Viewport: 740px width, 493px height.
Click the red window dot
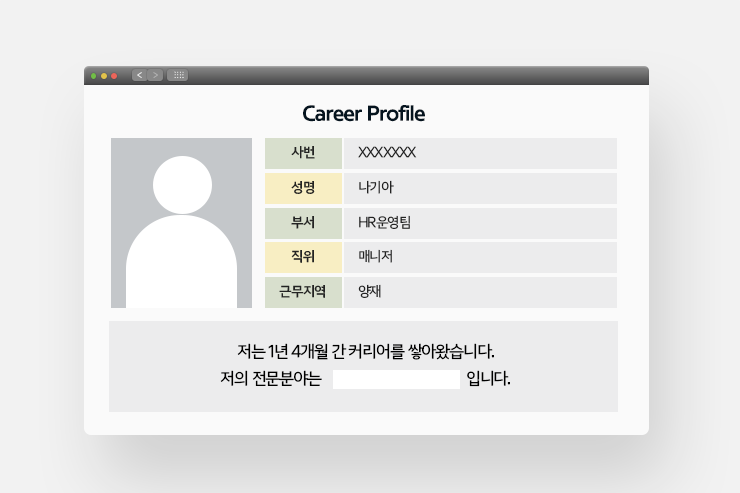(x=114, y=76)
